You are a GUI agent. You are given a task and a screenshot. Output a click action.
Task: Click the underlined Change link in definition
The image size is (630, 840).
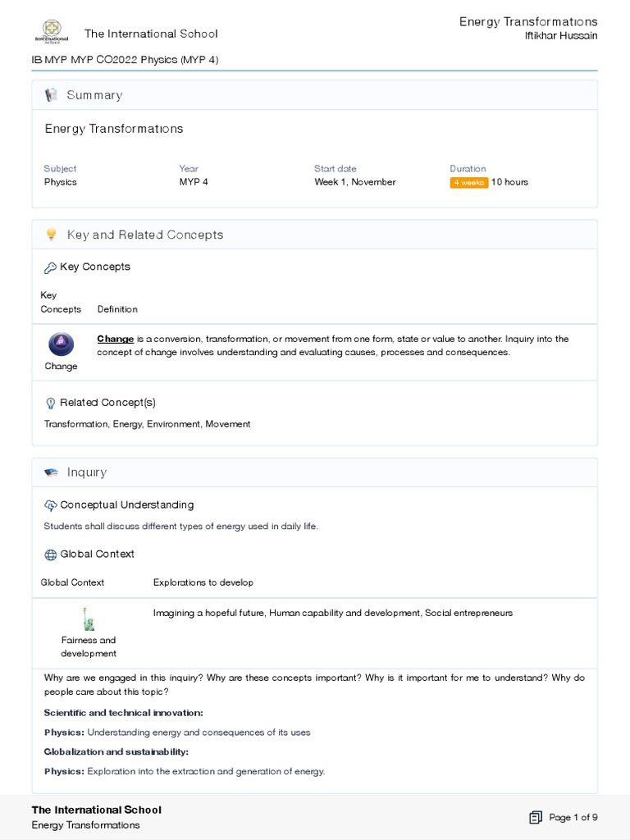click(115, 339)
